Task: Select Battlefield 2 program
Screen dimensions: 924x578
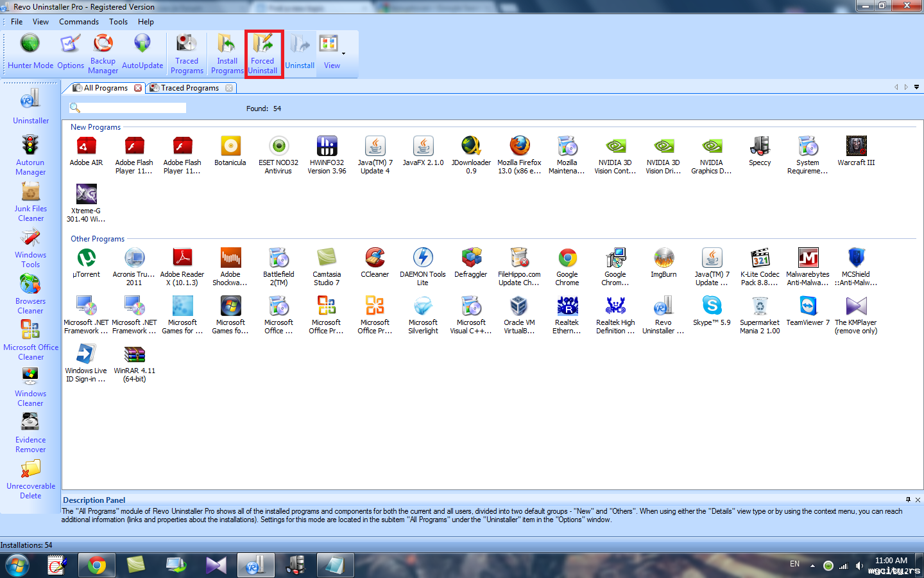Action: [x=278, y=267]
